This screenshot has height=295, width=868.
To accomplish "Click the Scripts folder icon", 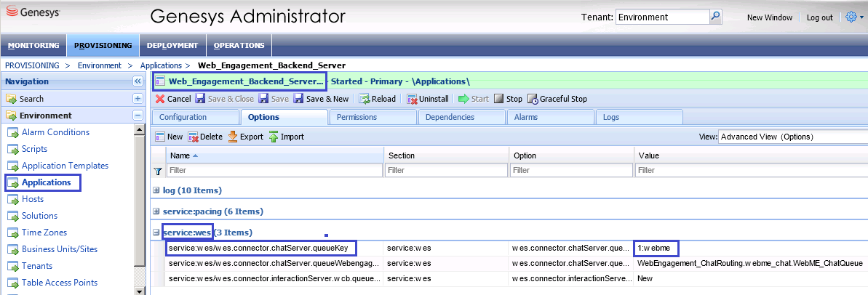I will pyautogui.click(x=12, y=149).
